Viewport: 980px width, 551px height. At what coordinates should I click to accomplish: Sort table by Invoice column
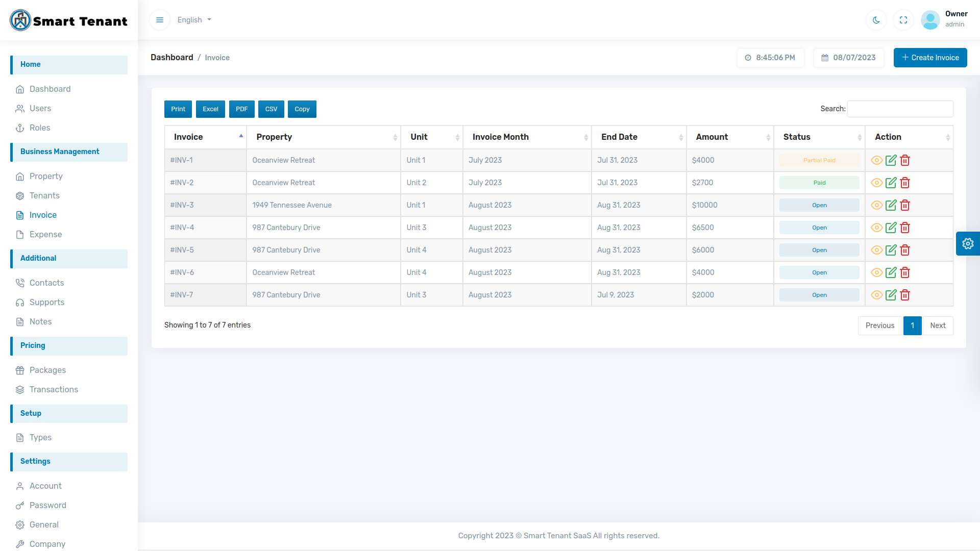205,137
